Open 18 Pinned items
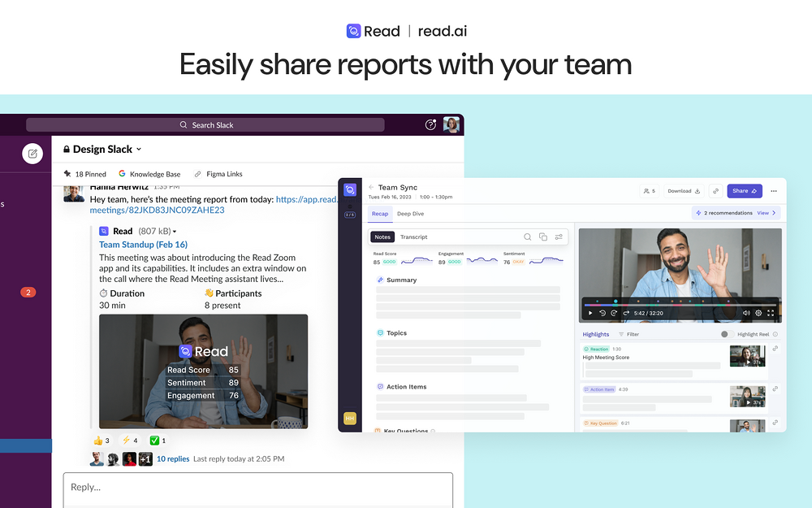812x508 pixels. pyautogui.click(x=85, y=174)
